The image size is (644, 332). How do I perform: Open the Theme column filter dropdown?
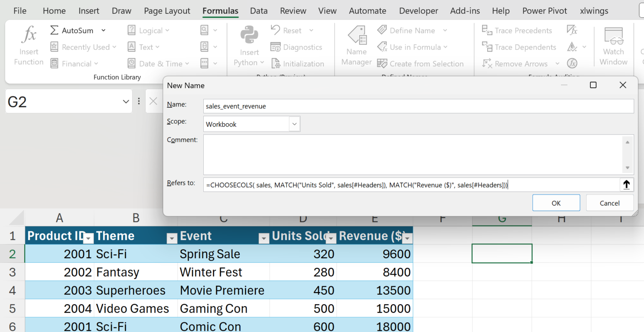click(x=171, y=238)
